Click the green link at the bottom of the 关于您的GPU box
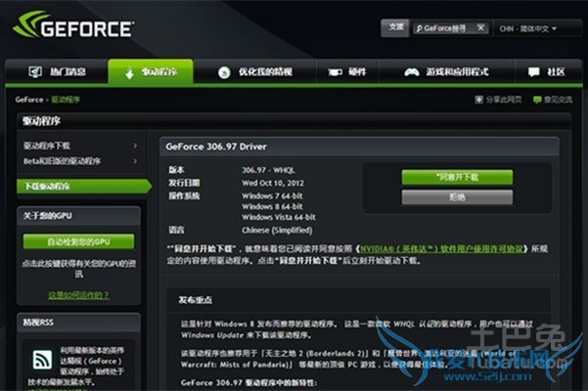 point(78,295)
